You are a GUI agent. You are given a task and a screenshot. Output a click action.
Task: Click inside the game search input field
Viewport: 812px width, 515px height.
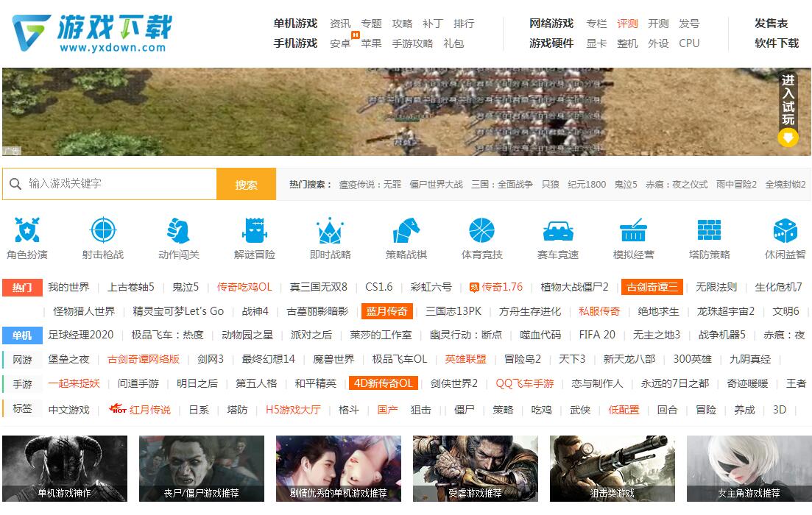110,183
